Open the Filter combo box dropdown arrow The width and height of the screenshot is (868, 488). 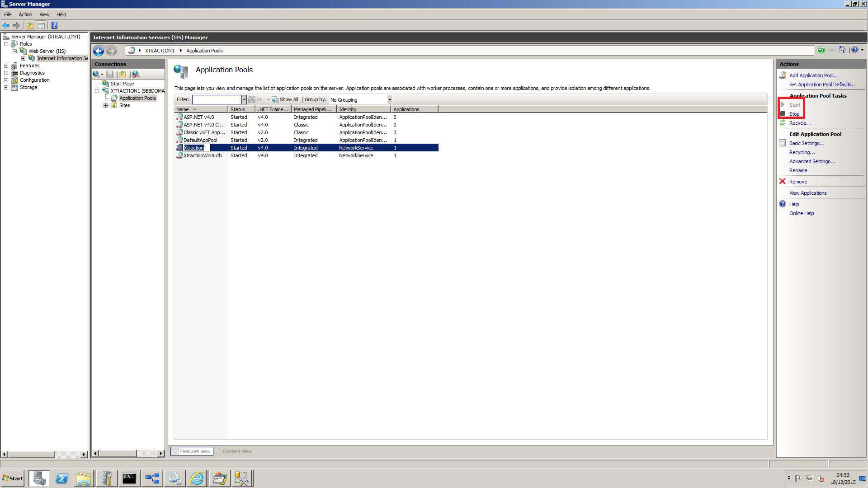pos(244,100)
